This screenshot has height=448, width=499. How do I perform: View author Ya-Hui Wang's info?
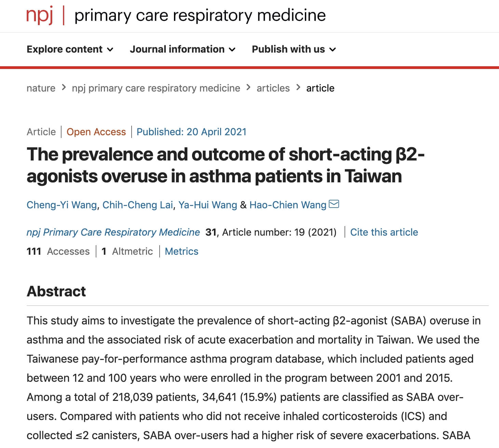tap(208, 205)
